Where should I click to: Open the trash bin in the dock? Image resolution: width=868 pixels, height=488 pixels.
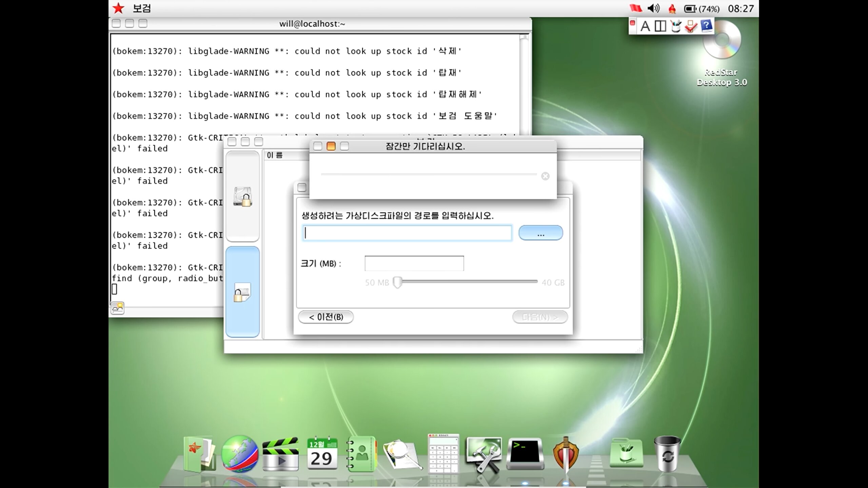click(667, 454)
